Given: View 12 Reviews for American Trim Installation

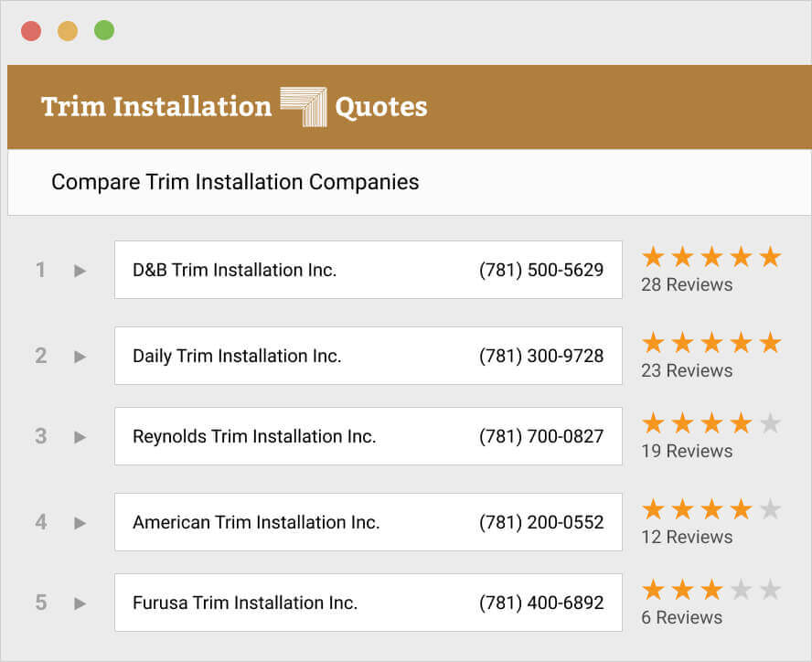Looking at the screenshot, I should [x=687, y=537].
